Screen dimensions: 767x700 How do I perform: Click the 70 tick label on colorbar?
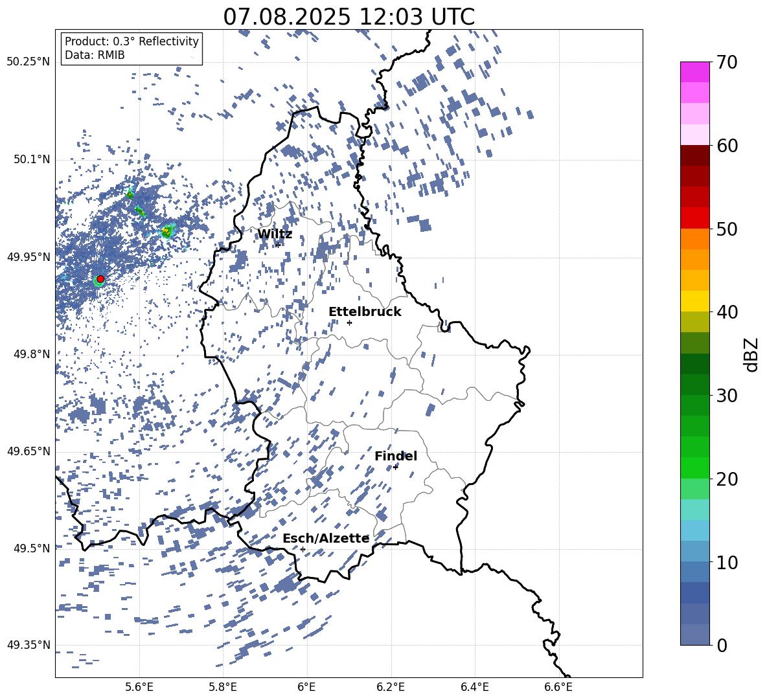point(727,63)
